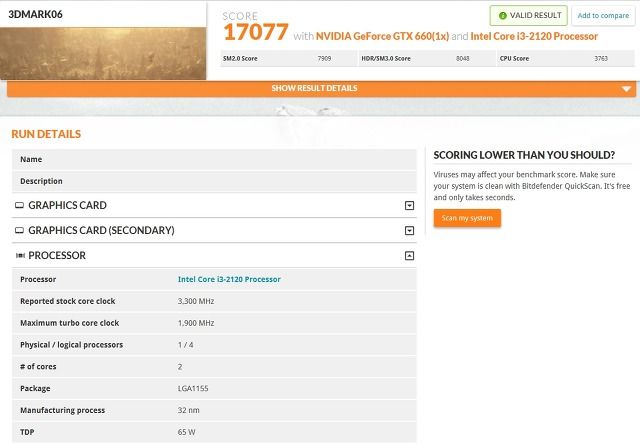Click the Scan my system button

467,218
